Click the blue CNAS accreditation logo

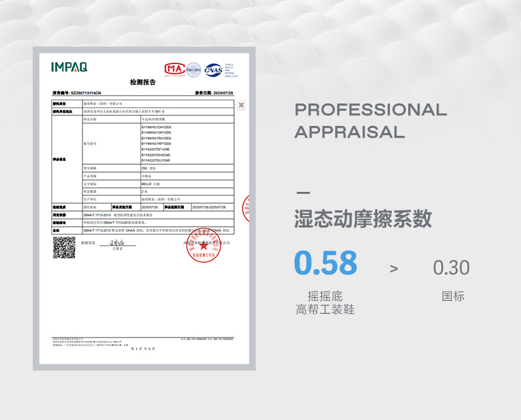[213, 69]
